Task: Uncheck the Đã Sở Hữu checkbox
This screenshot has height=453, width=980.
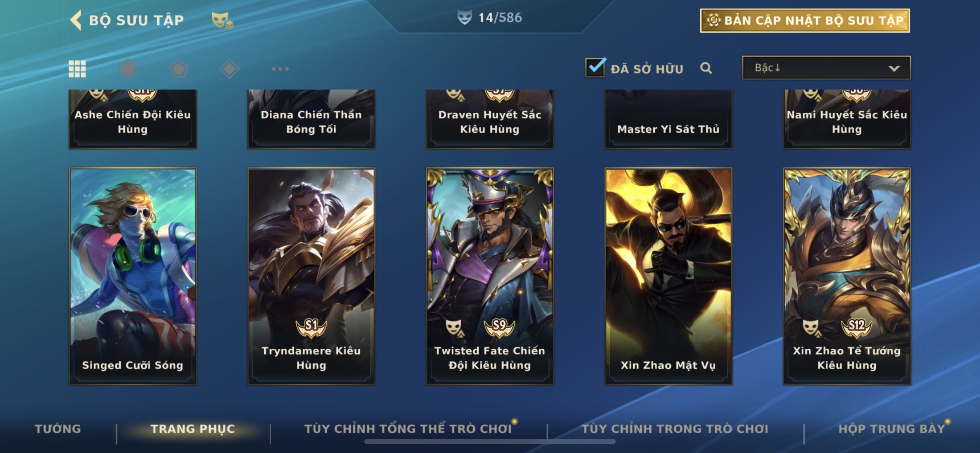Action: pos(595,68)
